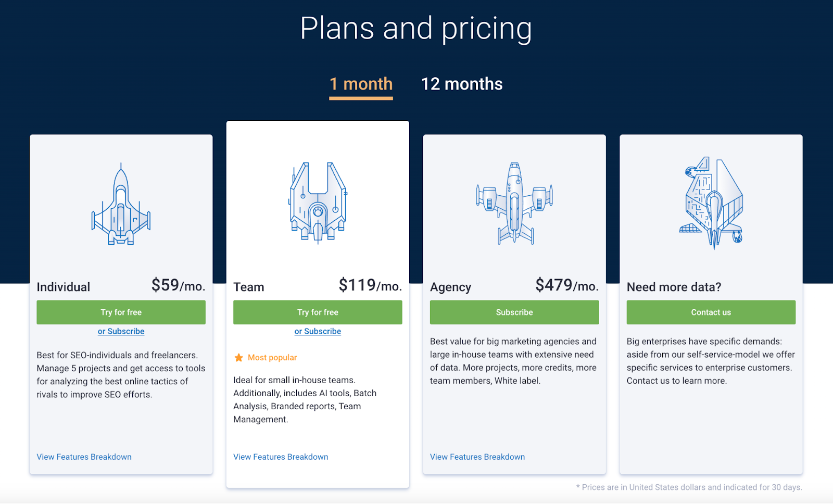Screen dimensions: 833x504
Task: Switch to the 1 month billing tab
Action: [361, 84]
